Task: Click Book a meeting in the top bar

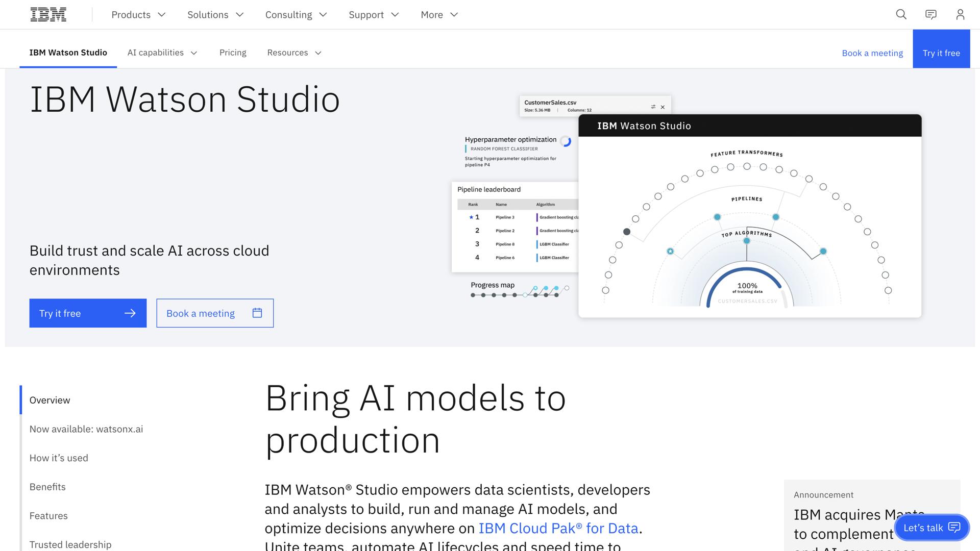Action: point(872,53)
